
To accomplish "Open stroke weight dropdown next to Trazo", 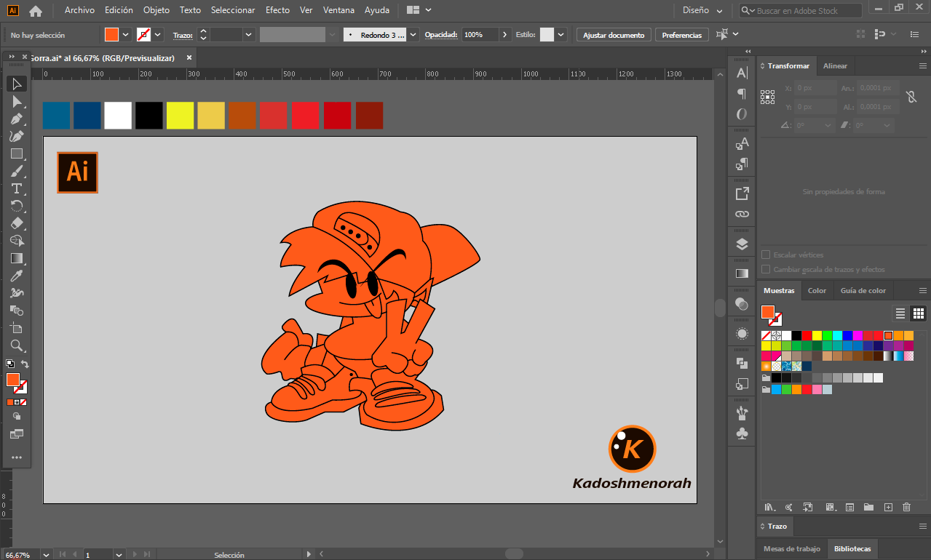I will tap(249, 35).
